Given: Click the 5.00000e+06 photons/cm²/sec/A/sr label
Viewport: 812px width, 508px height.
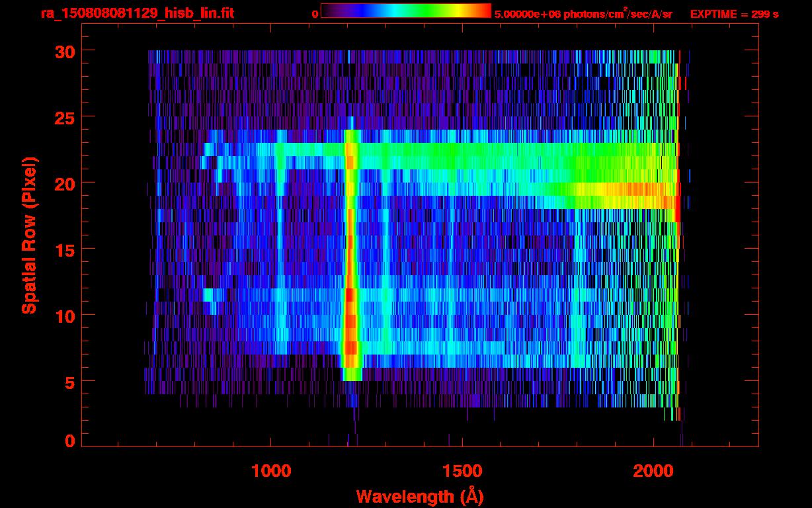Looking at the screenshot, I should tap(583, 13).
